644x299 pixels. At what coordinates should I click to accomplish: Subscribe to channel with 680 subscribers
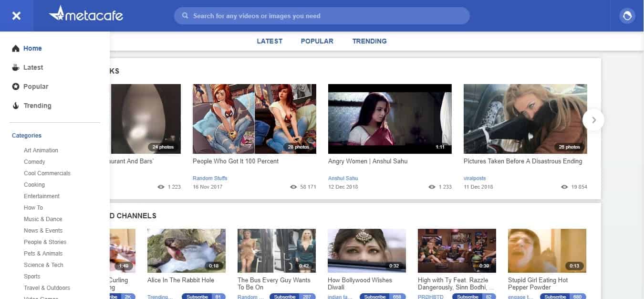[x=555, y=297]
